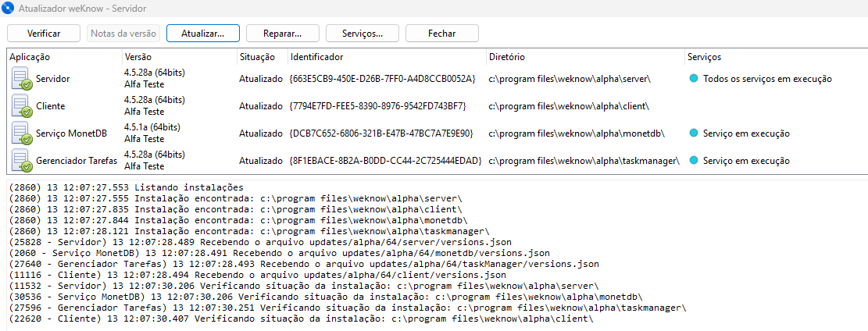The width and height of the screenshot is (868, 331).
Task: Click the Gerenciador Tarefas service status dot
Action: click(x=693, y=161)
